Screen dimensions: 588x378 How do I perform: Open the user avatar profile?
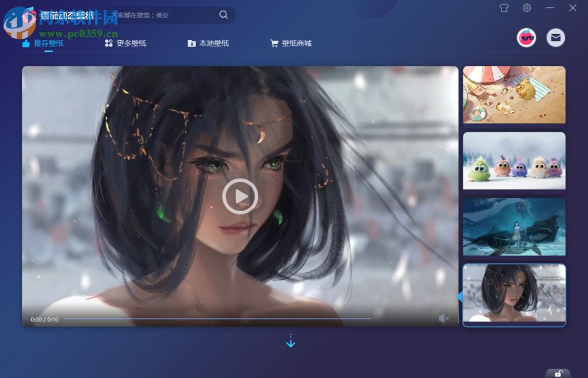click(x=526, y=38)
